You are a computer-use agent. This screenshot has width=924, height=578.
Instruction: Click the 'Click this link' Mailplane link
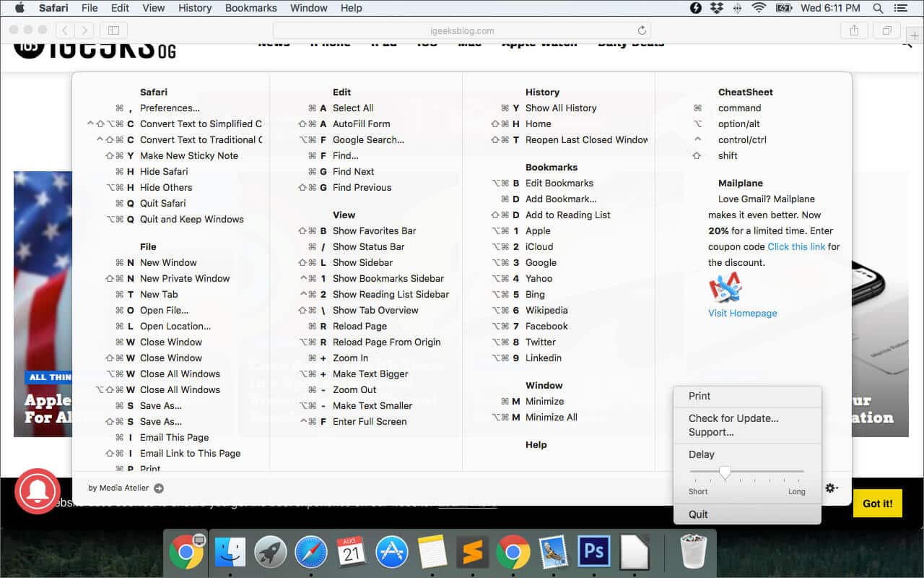click(796, 246)
